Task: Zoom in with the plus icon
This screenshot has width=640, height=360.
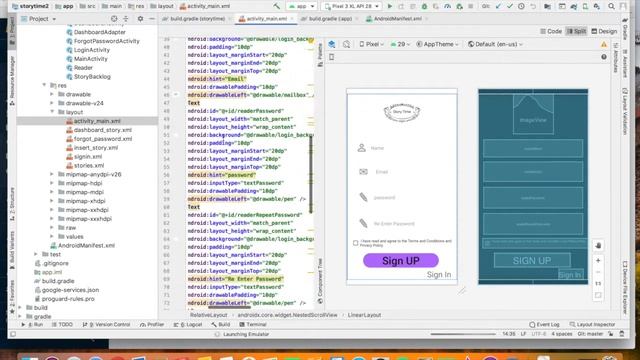Action: pos(598,260)
